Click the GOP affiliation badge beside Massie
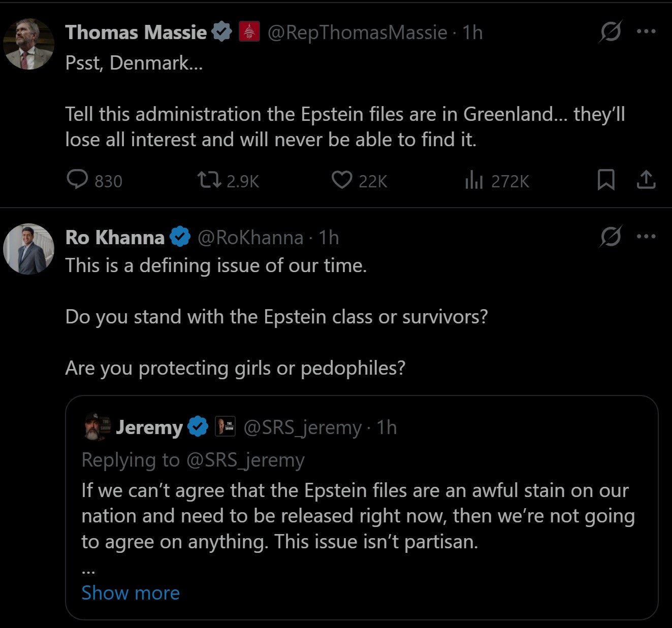Viewport: 672px width, 628px height. (x=249, y=32)
